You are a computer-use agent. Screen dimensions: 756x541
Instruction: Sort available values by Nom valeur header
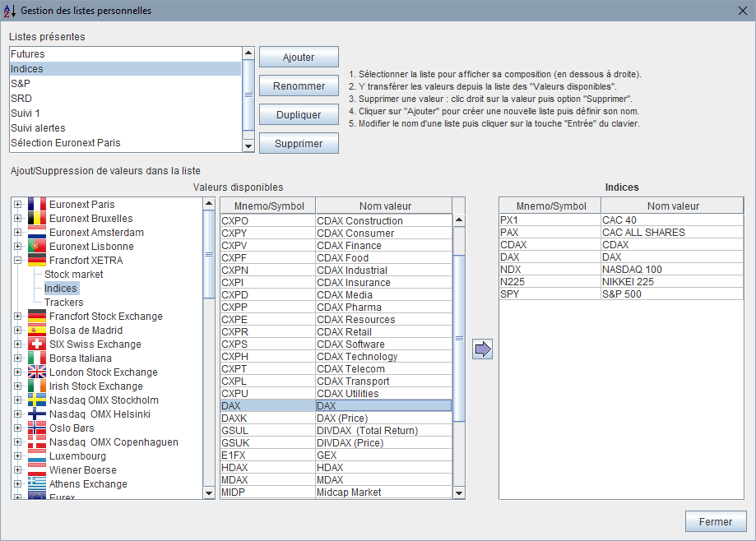click(x=384, y=206)
